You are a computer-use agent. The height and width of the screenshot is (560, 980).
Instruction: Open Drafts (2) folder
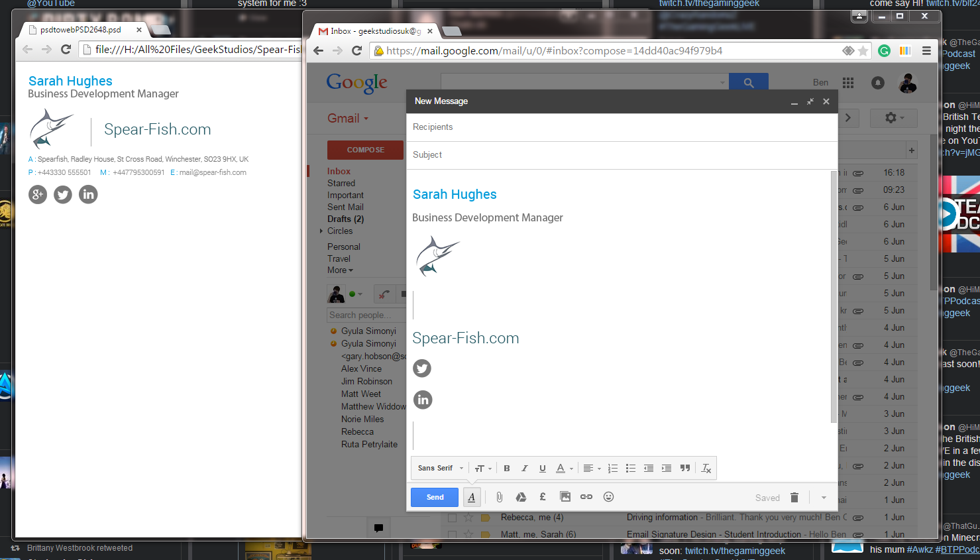click(345, 219)
